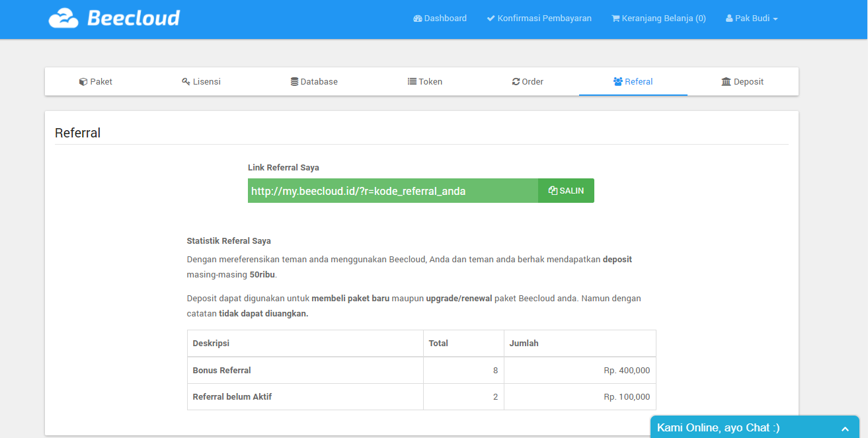Click the Statistik Referal Saya heading

(x=229, y=241)
